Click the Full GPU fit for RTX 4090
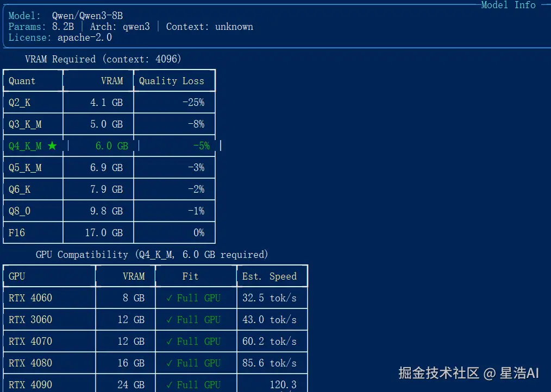The width and height of the screenshot is (551, 392). (x=193, y=385)
